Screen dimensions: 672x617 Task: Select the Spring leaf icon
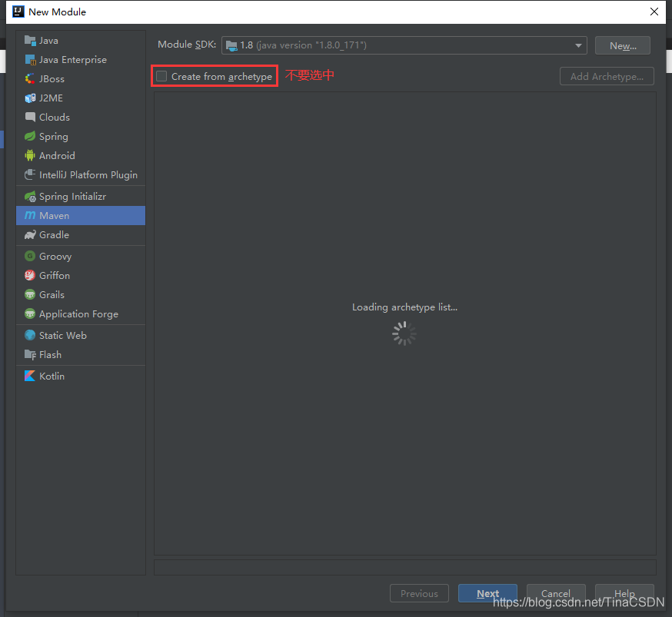click(x=30, y=137)
